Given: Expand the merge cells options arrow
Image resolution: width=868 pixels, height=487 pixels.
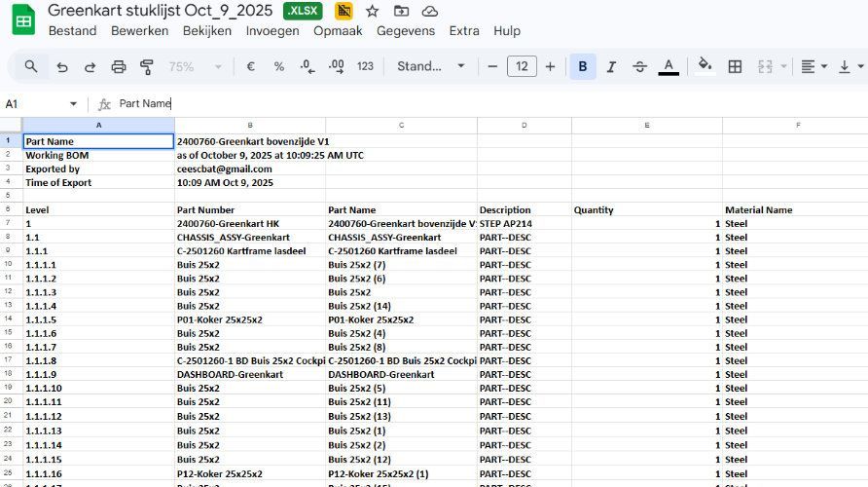Looking at the screenshot, I should coord(783,66).
